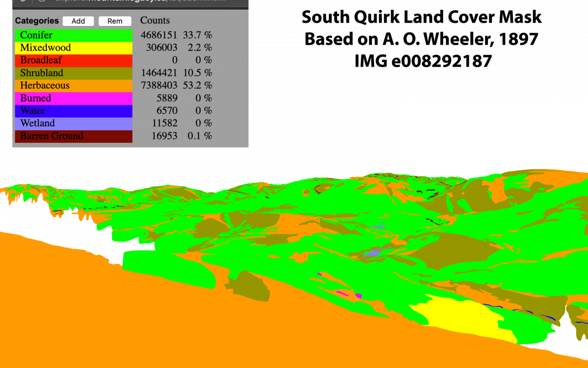This screenshot has height=368, width=588.
Task: Pick the red Broadleaf category row
Action: point(73,60)
